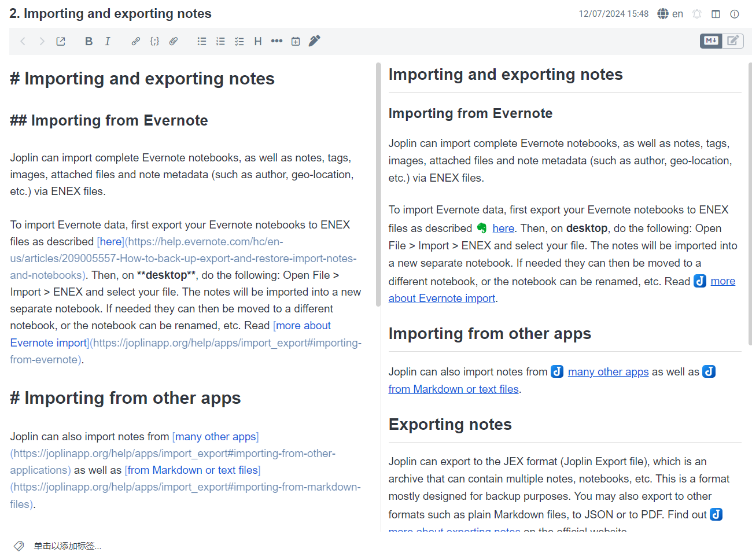Click the Evernote elephant icon in the preview
This screenshot has height=560, width=752.
[x=482, y=228]
